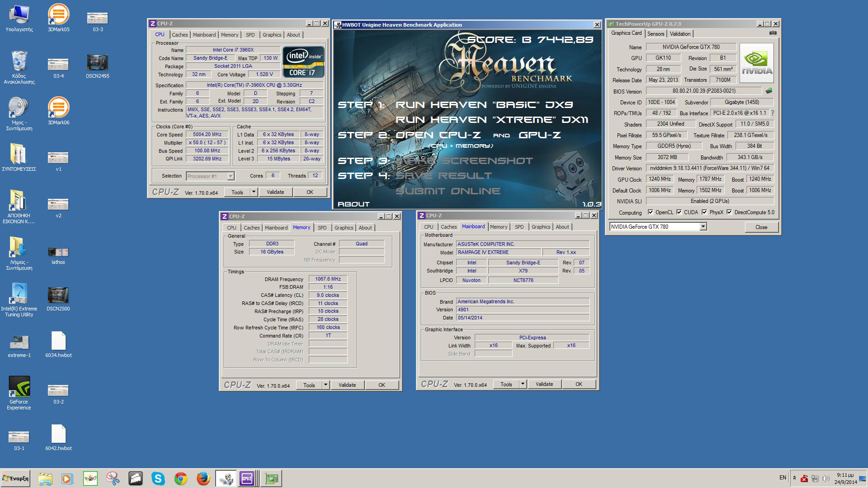Image resolution: width=868 pixels, height=488 pixels.
Task: Click RUN HEAVEN "BASIC" DX9 in HWBOT
Action: coord(484,105)
